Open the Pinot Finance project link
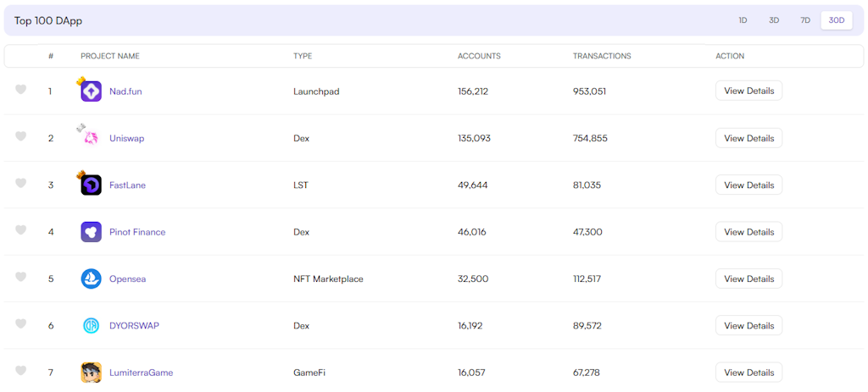This screenshot has height=392, width=868. (x=137, y=232)
